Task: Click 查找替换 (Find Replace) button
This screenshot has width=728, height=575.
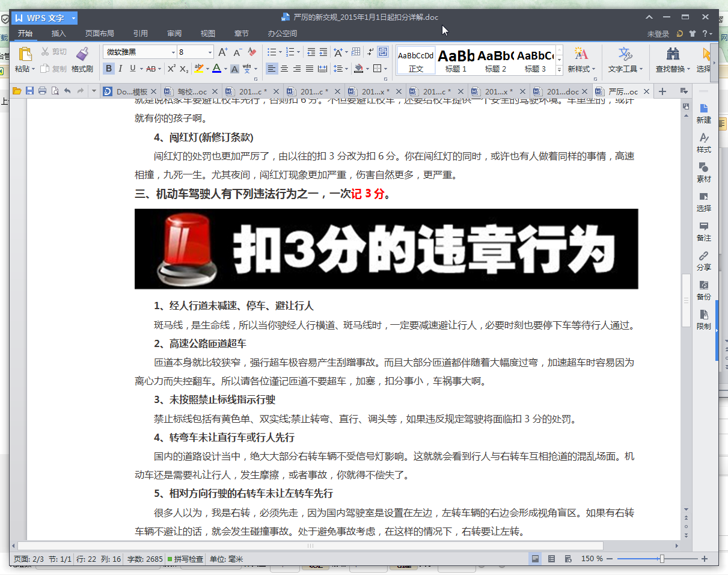Action: (x=673, y=60)
